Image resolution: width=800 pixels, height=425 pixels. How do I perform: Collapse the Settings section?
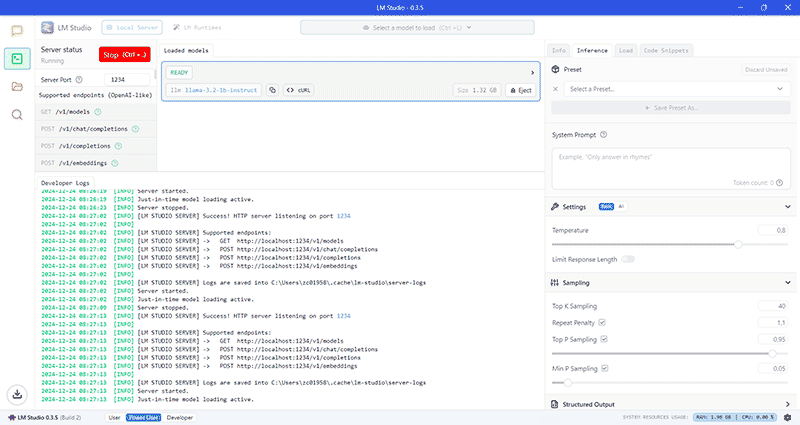(x=788, y=207)
